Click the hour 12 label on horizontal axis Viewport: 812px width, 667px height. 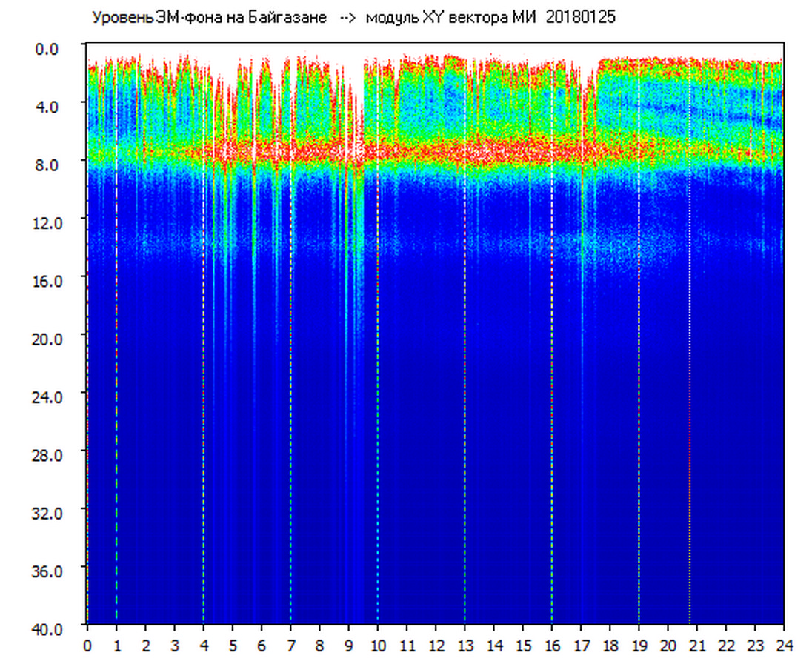click(x=436, y=646)
